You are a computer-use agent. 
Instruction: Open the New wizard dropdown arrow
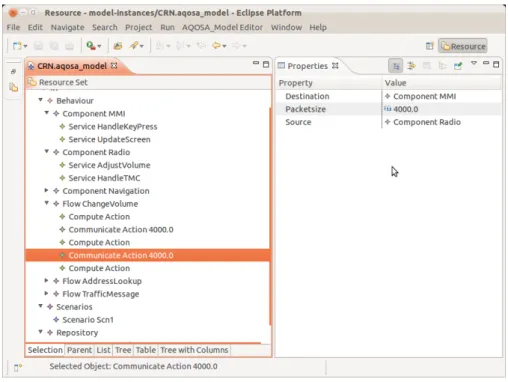[25, 46]
